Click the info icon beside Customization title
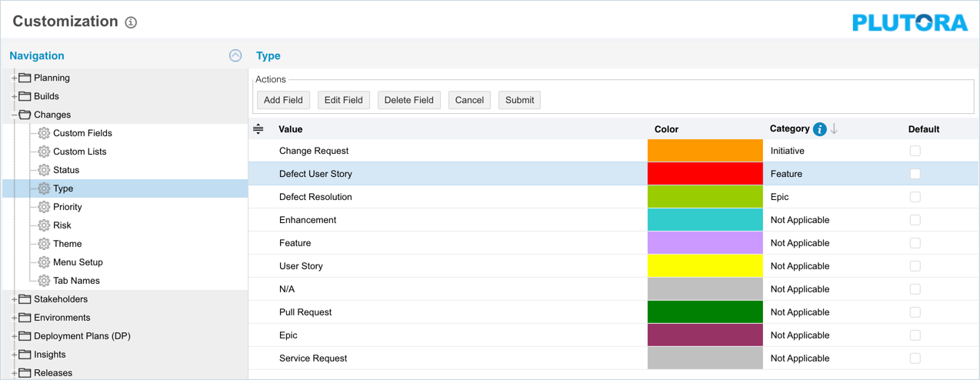The image size is (980, 380). 131,22
